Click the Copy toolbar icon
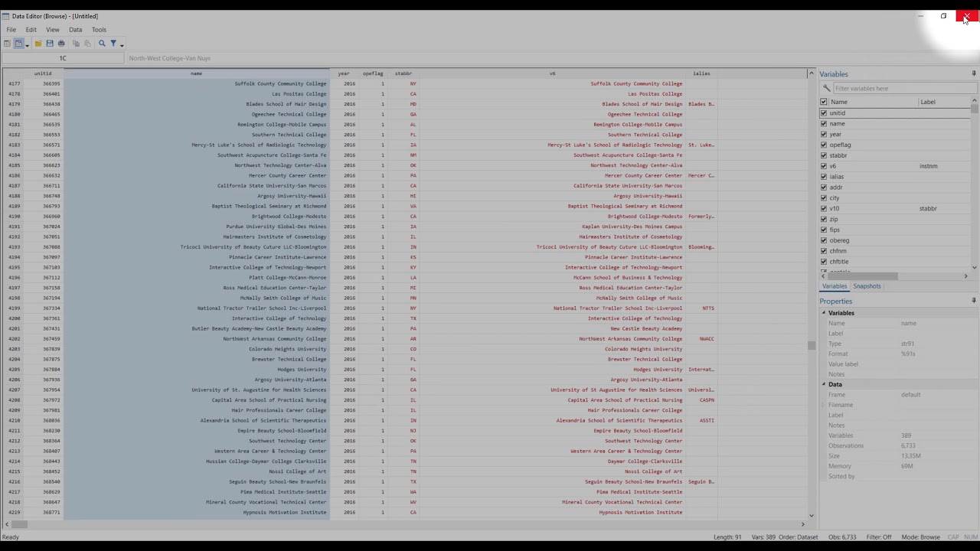Image resolution: width=980 pixels, height=551 pixels. tap(76, 44)
